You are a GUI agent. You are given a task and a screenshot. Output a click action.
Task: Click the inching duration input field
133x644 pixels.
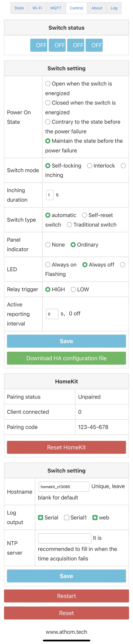click(x=50, y=195)
